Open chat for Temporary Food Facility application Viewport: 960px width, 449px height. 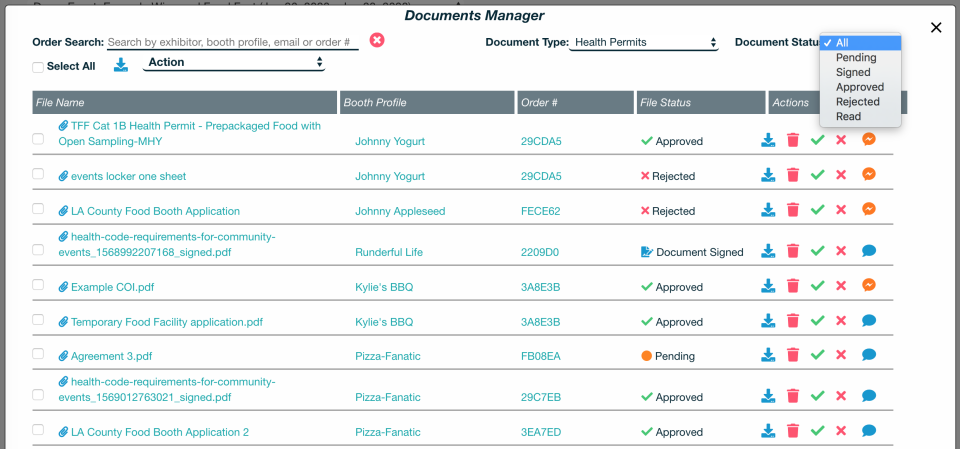point(869,321)
